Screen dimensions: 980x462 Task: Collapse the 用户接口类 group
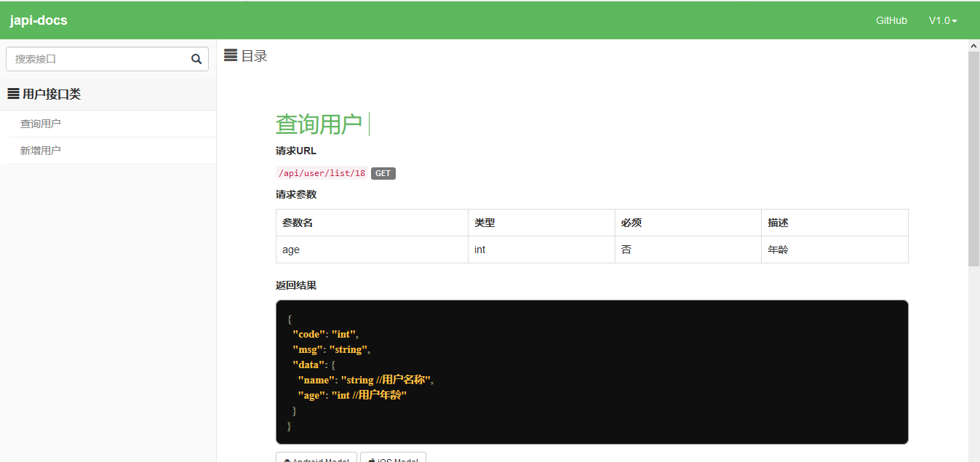click(x=108, y=94)
